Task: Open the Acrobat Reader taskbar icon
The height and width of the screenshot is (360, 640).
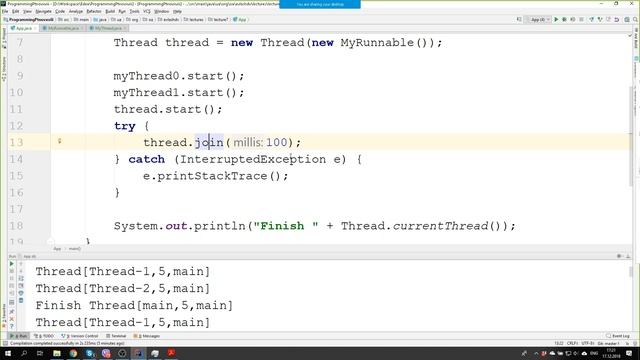Action: click(x=171, y=353)
